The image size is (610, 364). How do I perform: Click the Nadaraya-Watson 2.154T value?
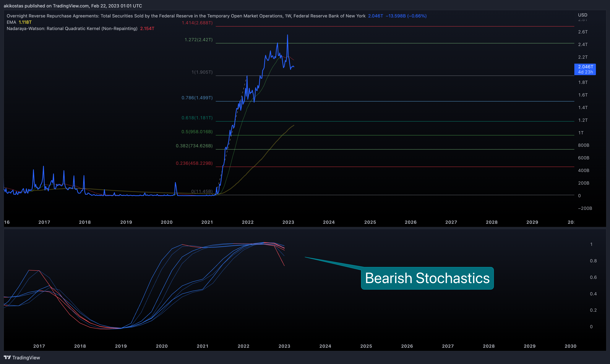click(147, 28)
